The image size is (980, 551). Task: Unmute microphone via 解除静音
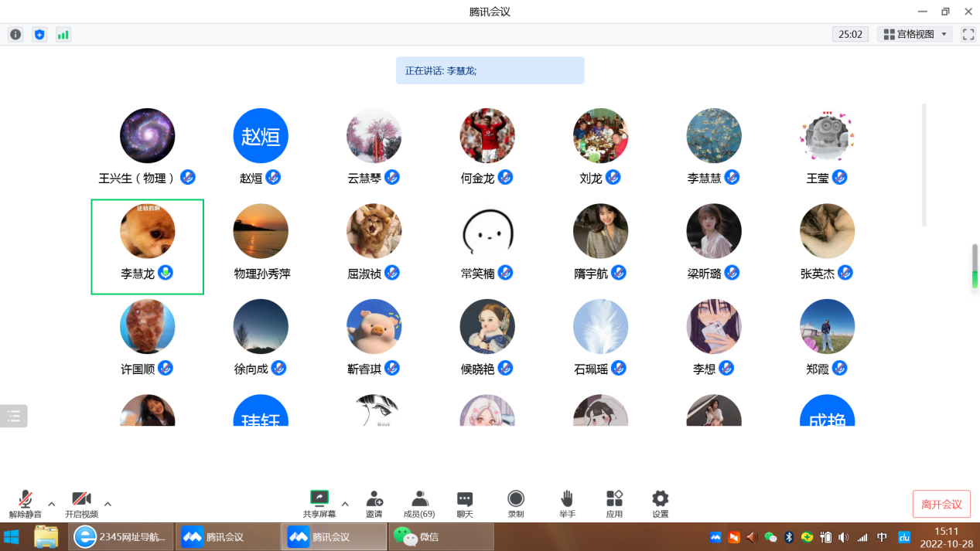point(26,503)
